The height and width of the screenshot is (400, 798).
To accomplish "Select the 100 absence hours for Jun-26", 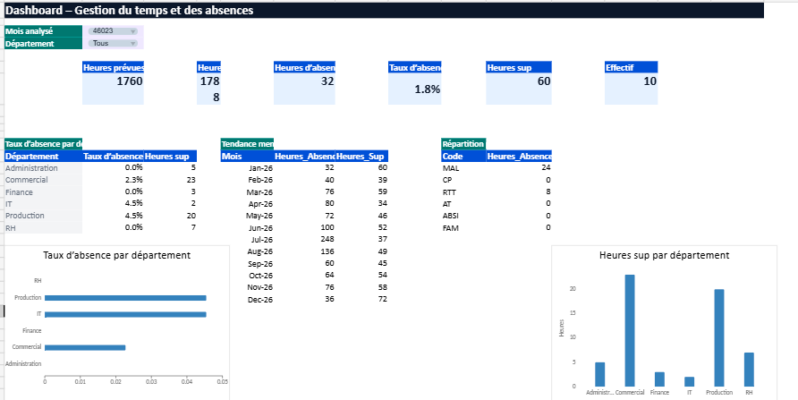I will pyautogui.click(x=304, y=227).
